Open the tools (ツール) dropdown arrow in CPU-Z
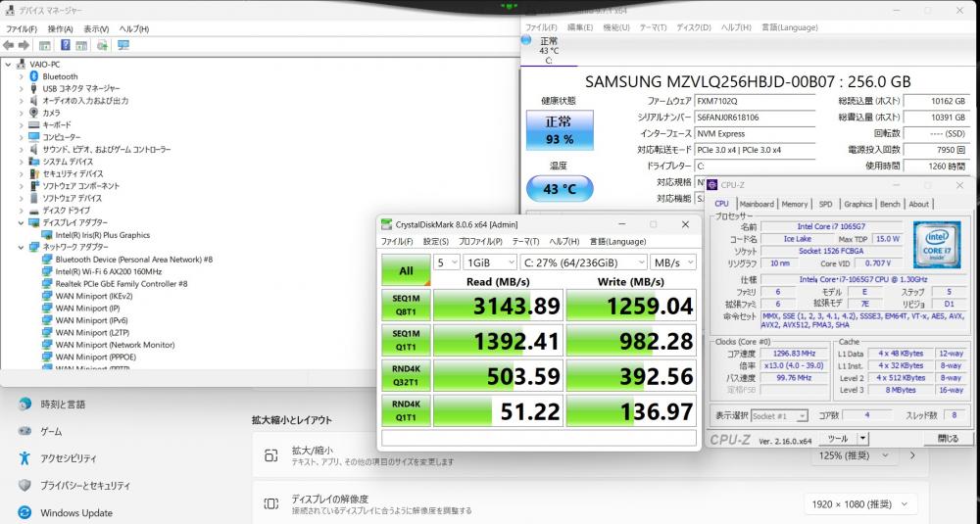This screenshot has width=980, height=524. click(863, 439)
